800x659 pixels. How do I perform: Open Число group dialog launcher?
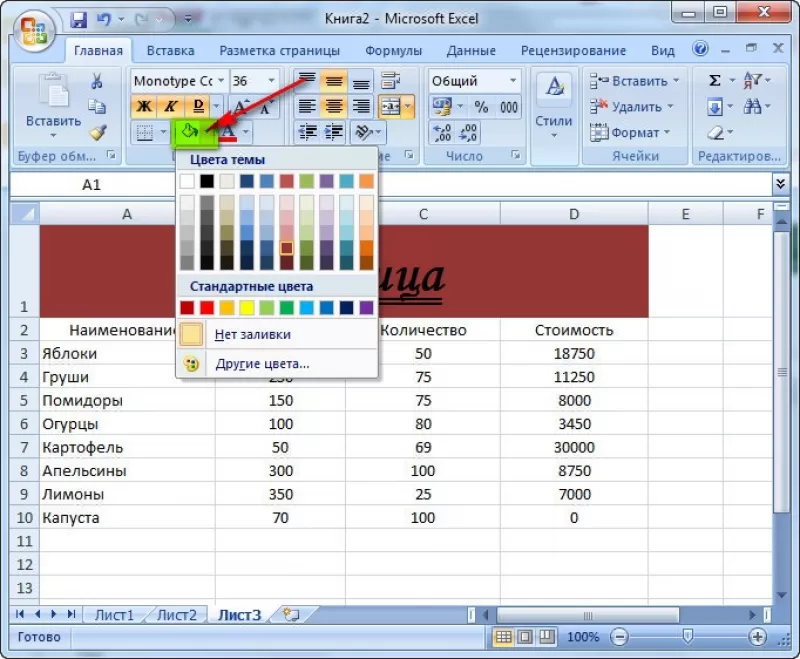pyautogui.click(x=516, y=155)
